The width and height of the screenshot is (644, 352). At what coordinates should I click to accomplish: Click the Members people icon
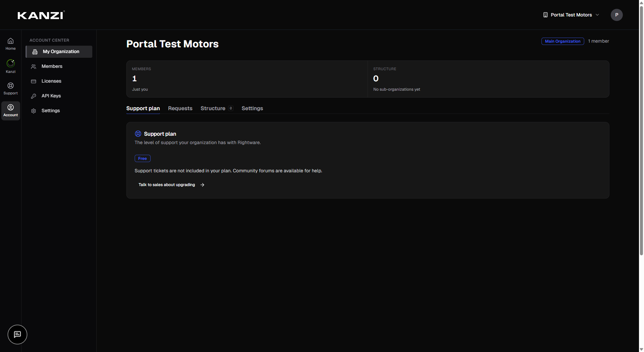pyautogui.click(x=34, y=67)
